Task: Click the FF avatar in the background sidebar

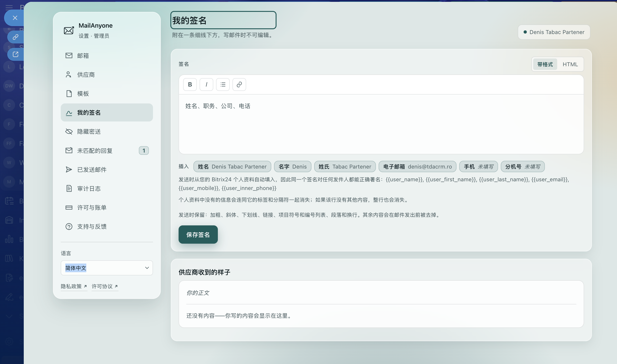Action: tap(9, 143)
